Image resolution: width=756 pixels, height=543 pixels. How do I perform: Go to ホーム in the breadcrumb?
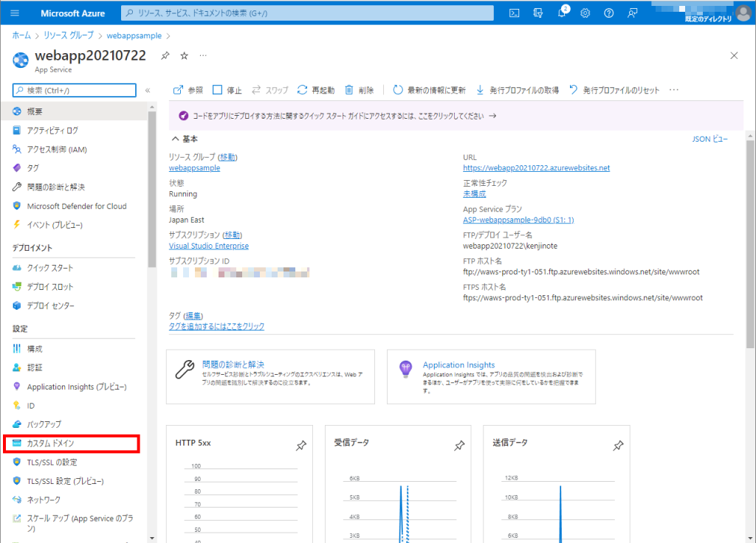(x=21, y=35)
